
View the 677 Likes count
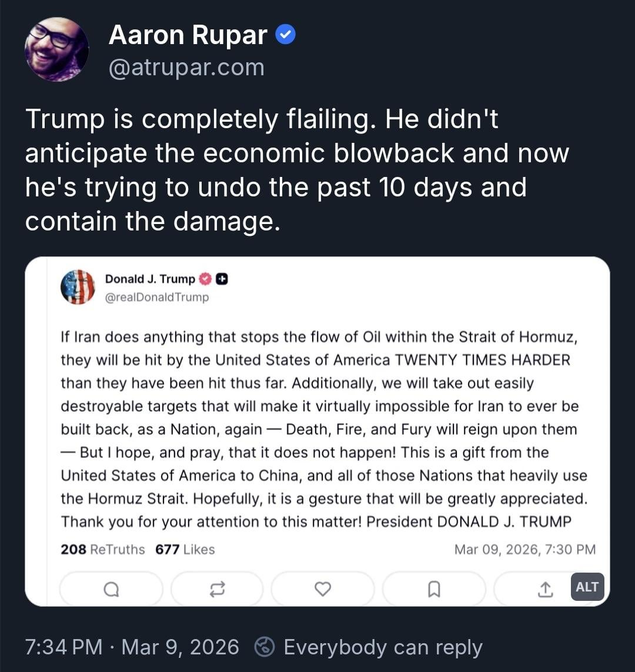185,550
